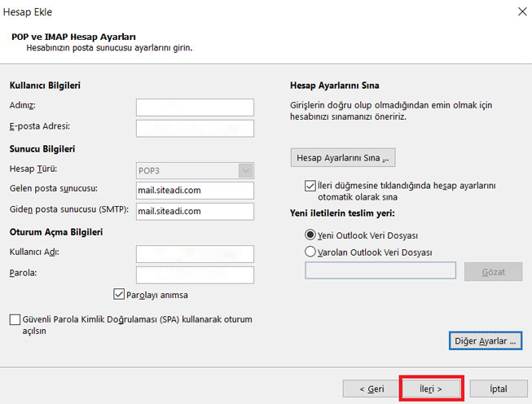Uncheck the Parolayı anımsa checkbox
532x404 pixels.
point(119,295)
